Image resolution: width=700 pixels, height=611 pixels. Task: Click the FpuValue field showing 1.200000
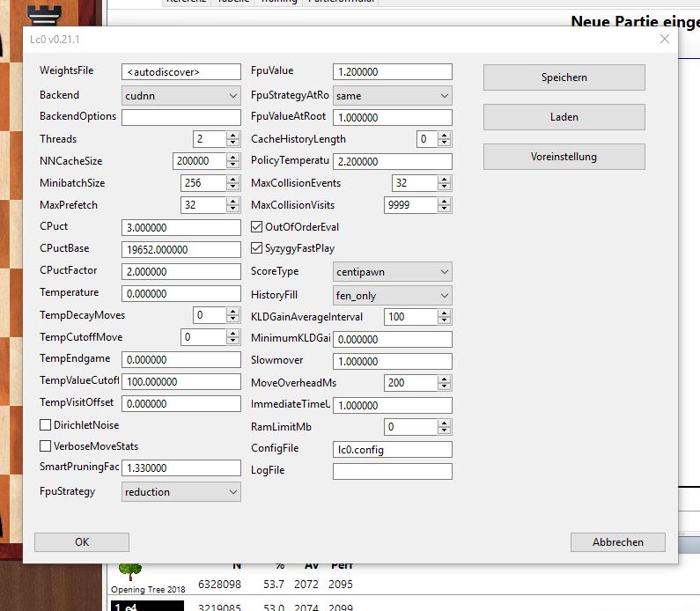(393, 72)
